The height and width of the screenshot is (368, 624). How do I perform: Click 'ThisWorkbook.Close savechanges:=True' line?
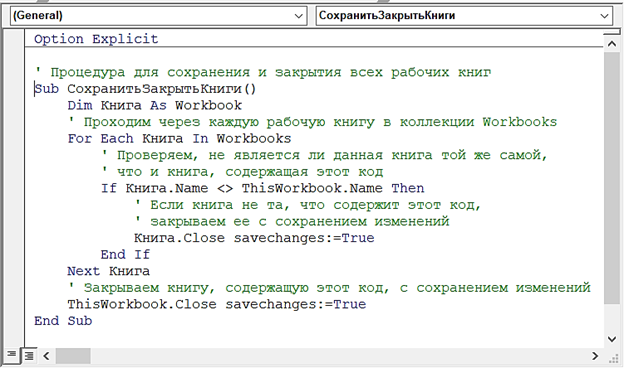coord(216,304)
